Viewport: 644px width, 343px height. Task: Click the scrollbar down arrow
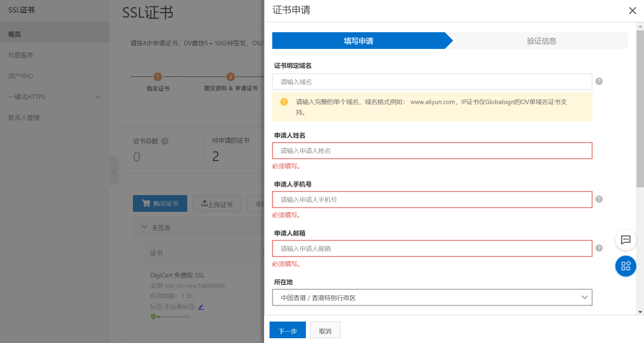pyautogui.click(x=640, y=312)
